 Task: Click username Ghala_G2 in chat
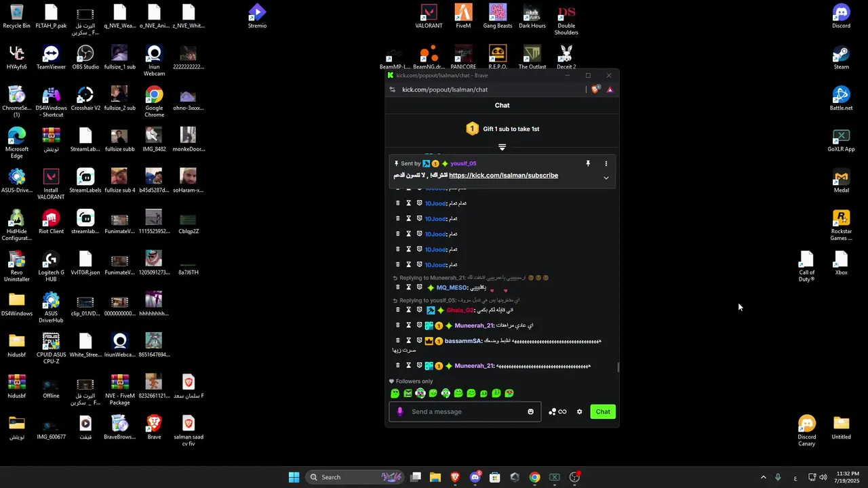pos(460,310)
